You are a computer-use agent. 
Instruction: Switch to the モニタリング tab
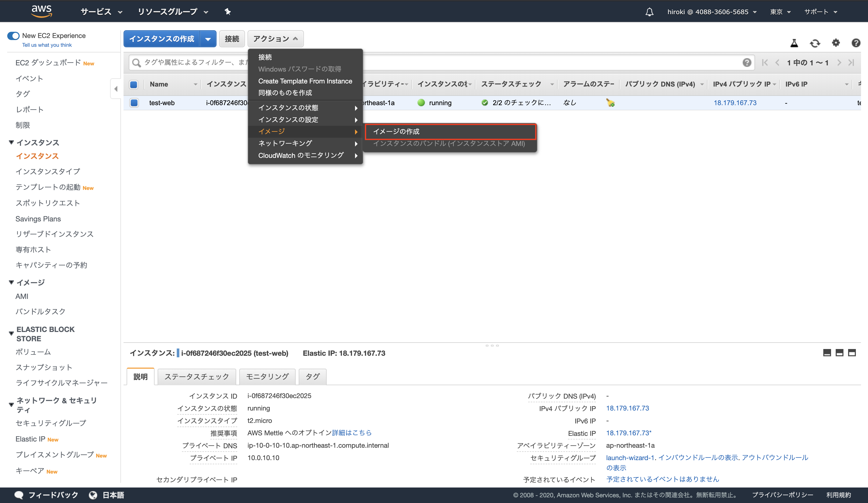267,376
